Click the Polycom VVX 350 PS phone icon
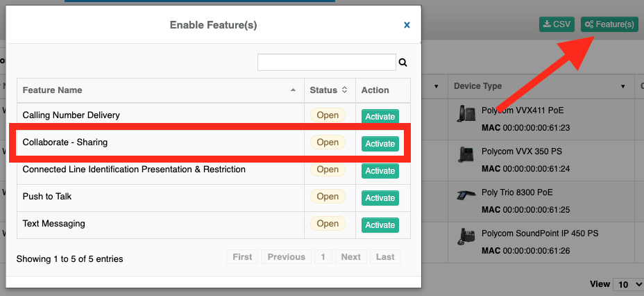644x296 pixels. (466, 154)
